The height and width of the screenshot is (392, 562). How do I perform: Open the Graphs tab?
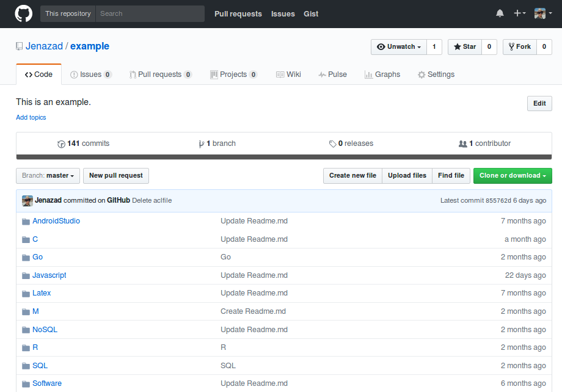(x=382, y=74)
